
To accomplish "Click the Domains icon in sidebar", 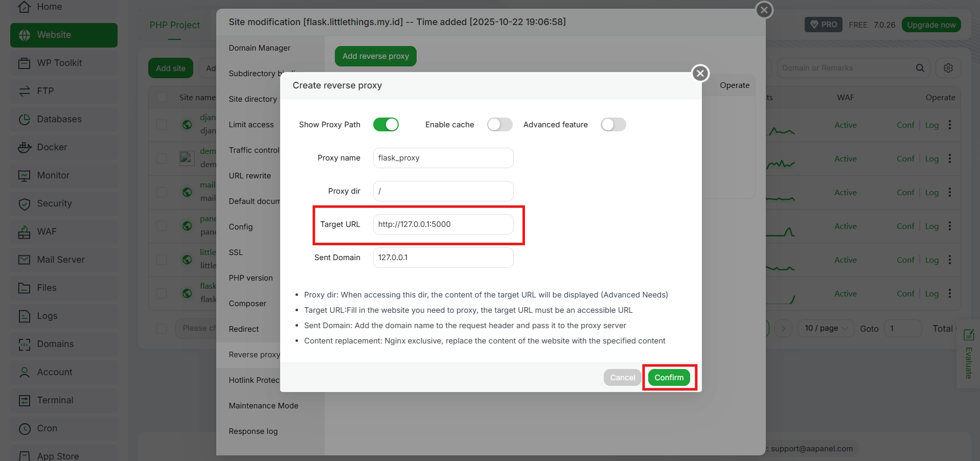I will tap(24, 344).
